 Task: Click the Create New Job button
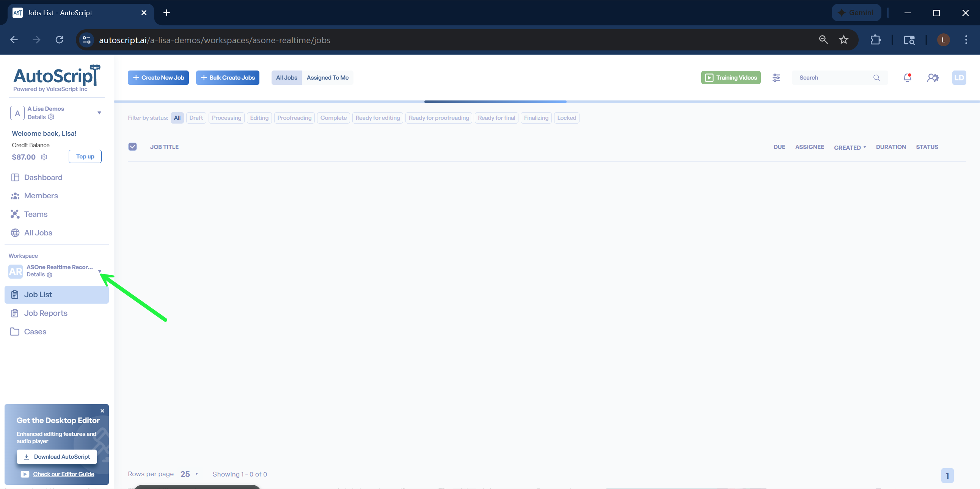pyautogui.click(x=158, y=78)
